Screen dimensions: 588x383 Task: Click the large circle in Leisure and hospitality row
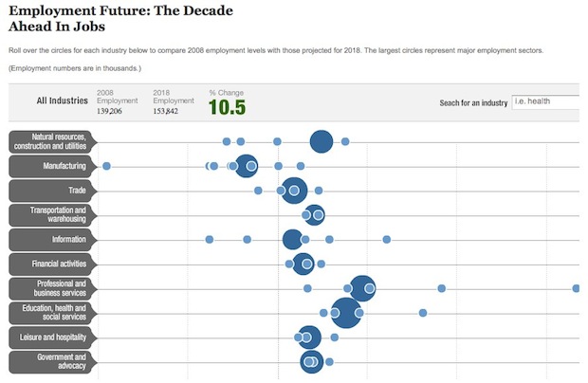309,337
